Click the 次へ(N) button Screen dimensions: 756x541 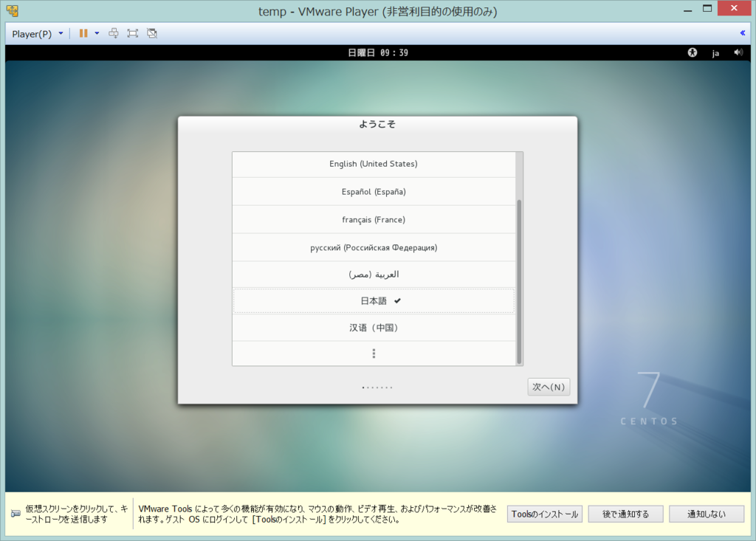tap(549, 387)
